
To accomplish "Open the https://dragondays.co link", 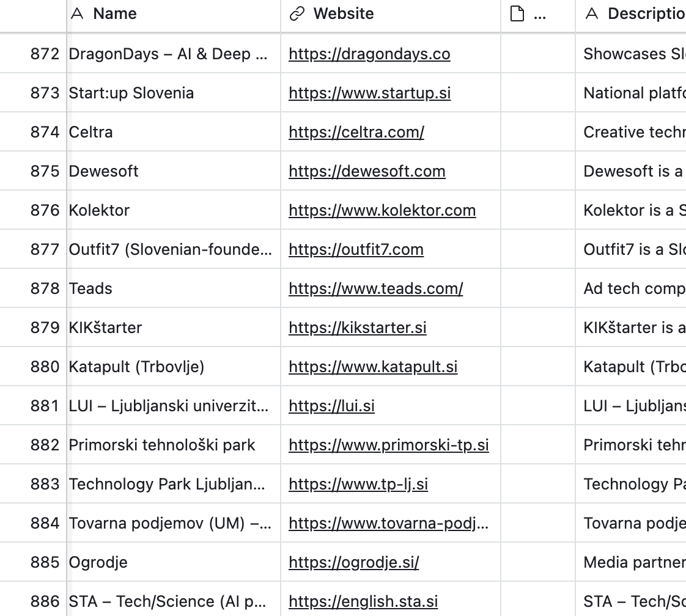I will point(369,54).
